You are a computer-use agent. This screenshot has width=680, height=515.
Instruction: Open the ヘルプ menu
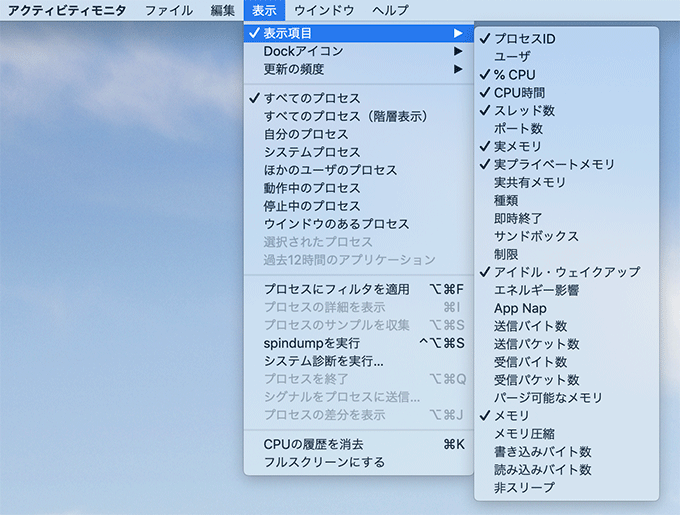pos(390,10)
